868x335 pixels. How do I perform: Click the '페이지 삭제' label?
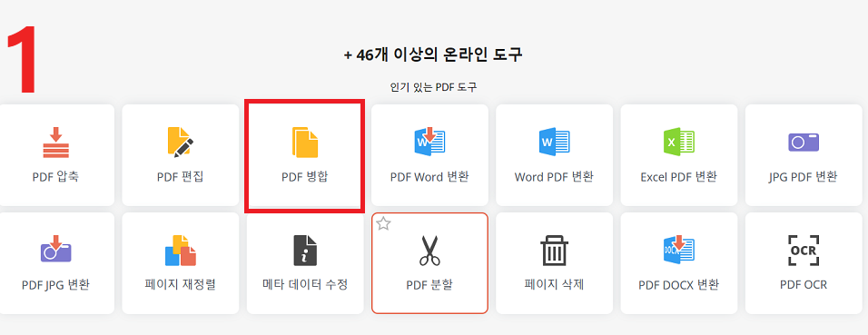pyautogui.click(x=554, y=284)
